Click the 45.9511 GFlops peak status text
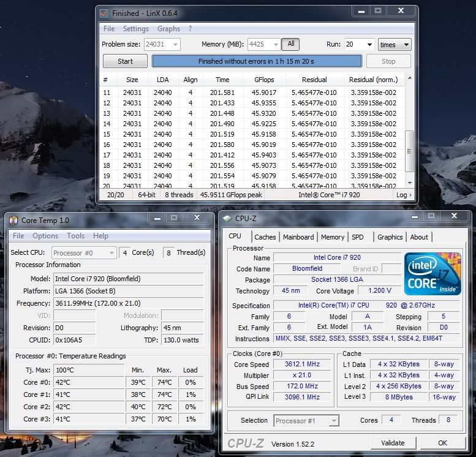This screenshot has height=457, width=476. tap(231, 195)
